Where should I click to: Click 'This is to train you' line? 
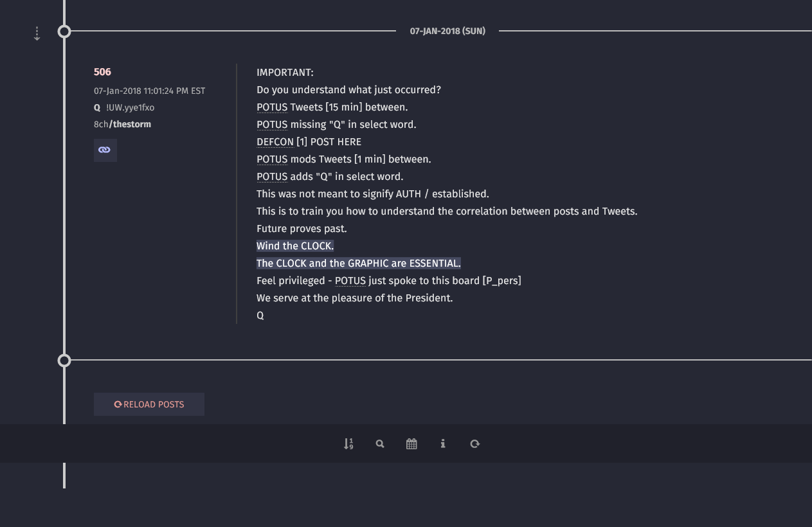[447, 211]
